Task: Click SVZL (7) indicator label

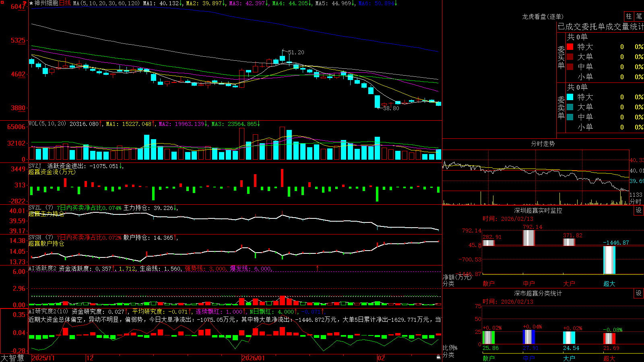Action: (41, 208)
